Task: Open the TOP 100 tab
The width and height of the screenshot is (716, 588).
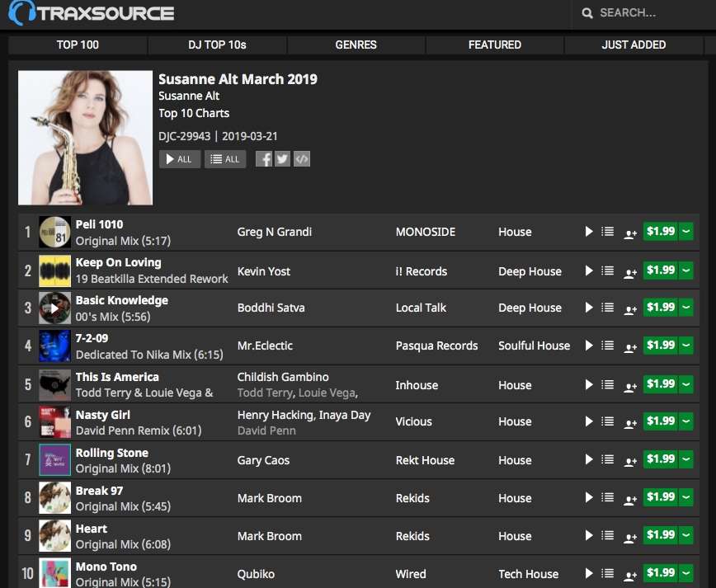Action: click(x=78, y=45)
